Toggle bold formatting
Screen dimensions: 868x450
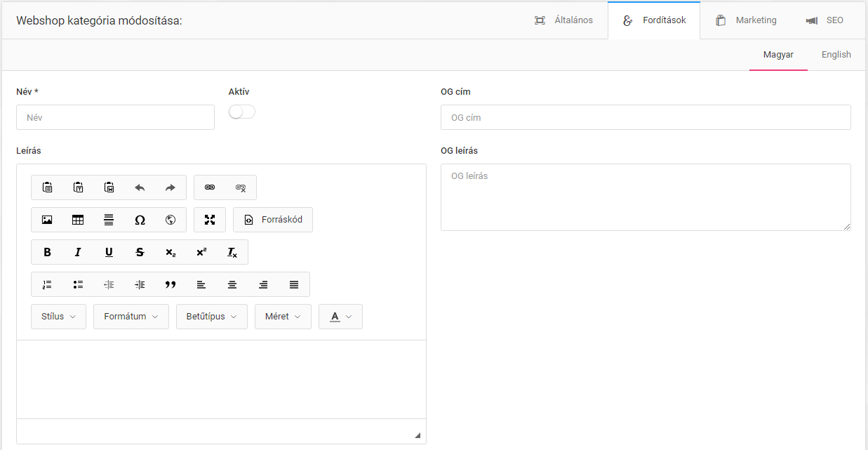pyautogui.click(x=47, y=252)
